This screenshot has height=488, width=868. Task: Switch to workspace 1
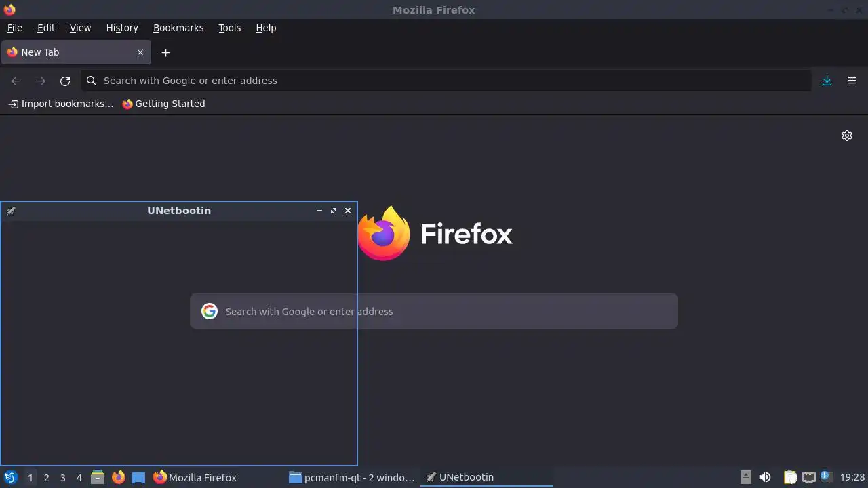tap(30, 478)
